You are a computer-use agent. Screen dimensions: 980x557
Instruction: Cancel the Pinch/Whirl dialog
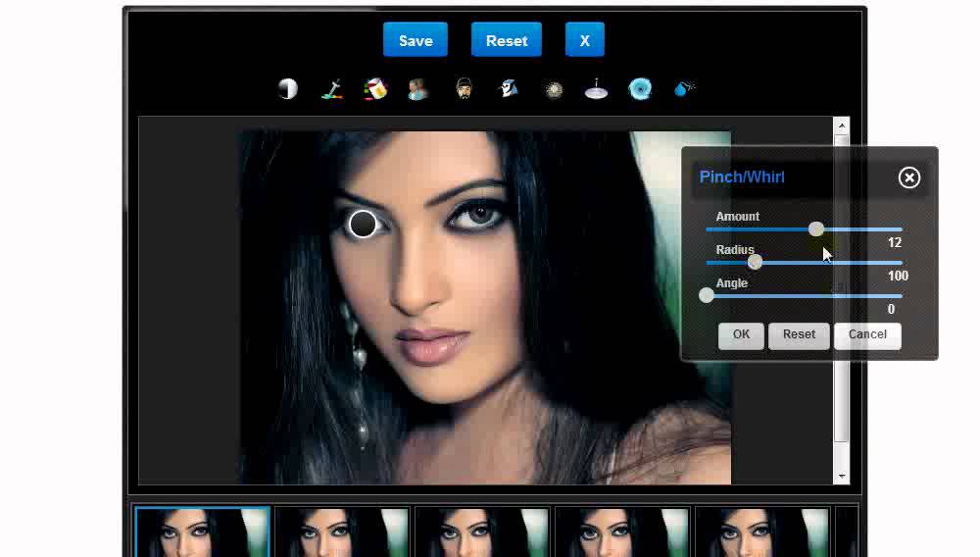867,335
